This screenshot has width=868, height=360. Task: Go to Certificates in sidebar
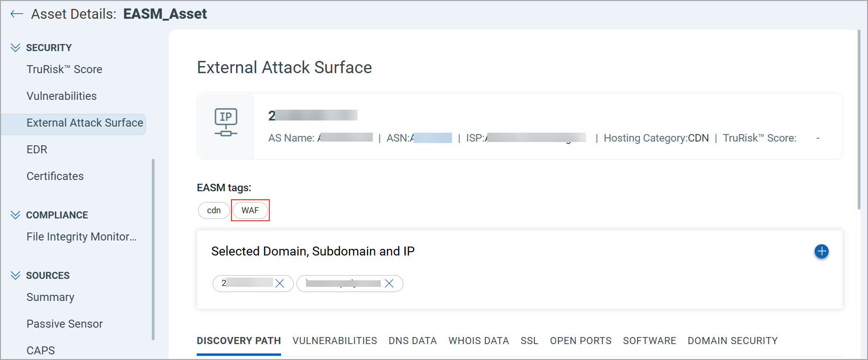point(55,176)
